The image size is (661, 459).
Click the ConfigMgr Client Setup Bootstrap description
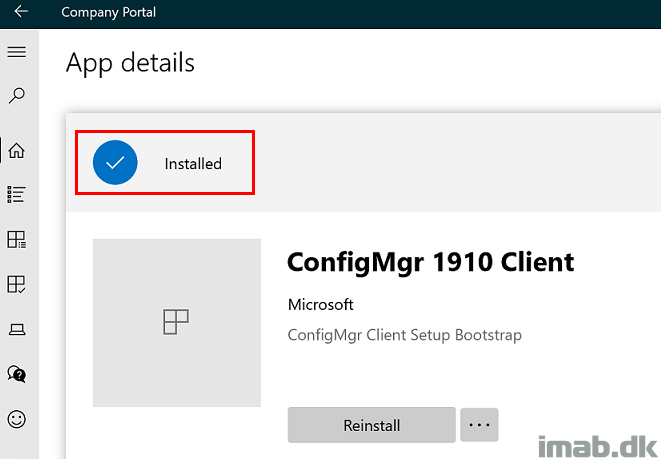click(405, 335)
